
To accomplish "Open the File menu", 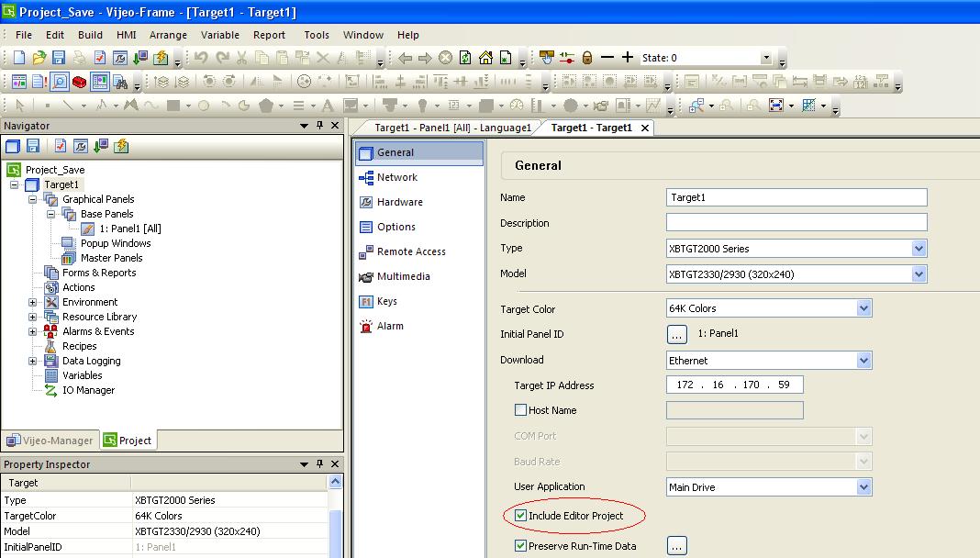I will (x=24, y=35).
